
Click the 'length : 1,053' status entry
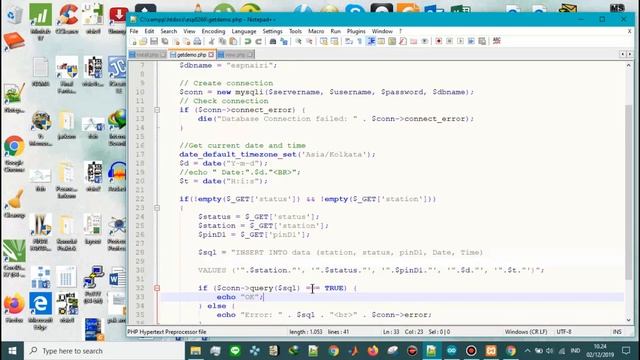tap(306, 332)
